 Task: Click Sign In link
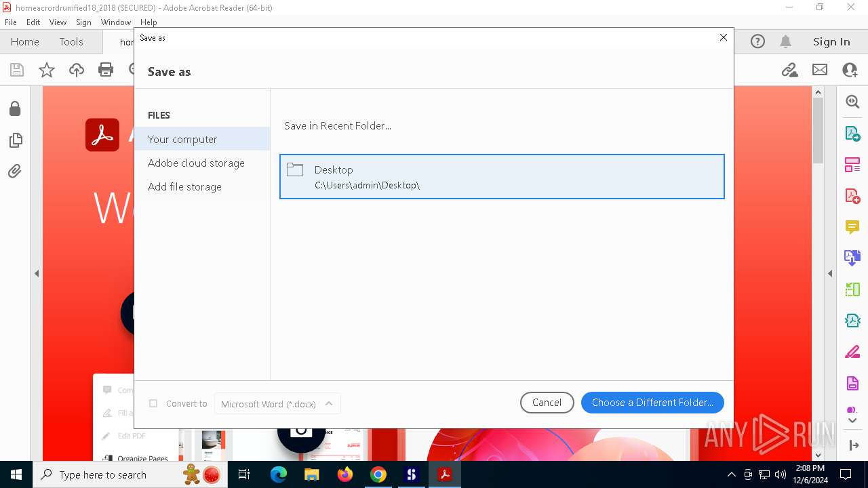[831, 41]
